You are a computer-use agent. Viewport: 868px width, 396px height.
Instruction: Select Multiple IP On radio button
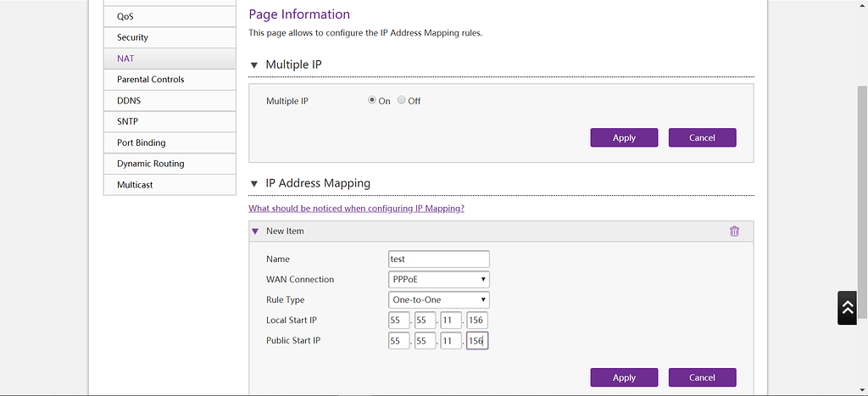coord(372,100)
